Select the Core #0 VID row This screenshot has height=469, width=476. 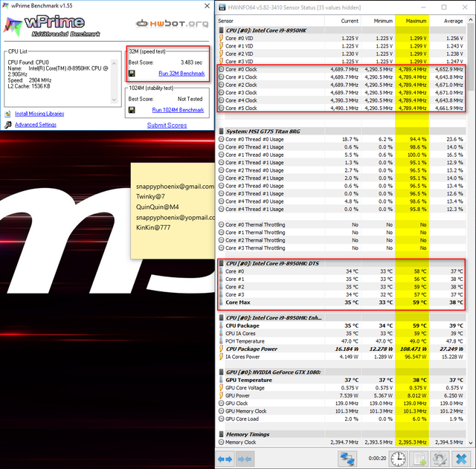click(342, 38)
